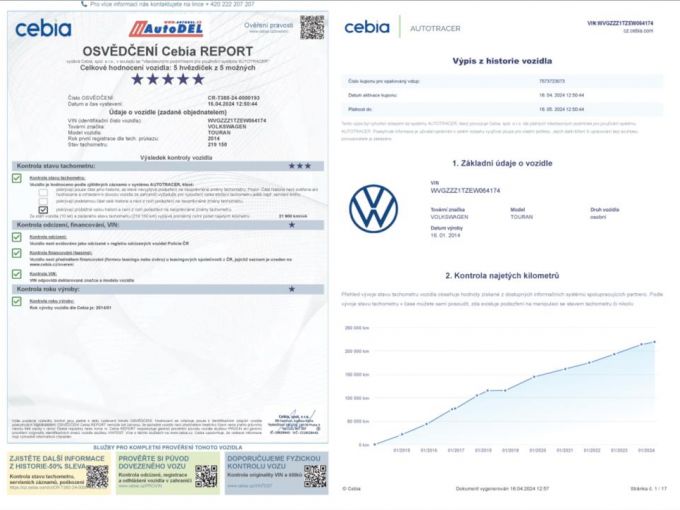680x510 pixels.
Task: Click the top QR code beside Ověření pravosti
Action: pyautogui.click(x=312, y=27)
